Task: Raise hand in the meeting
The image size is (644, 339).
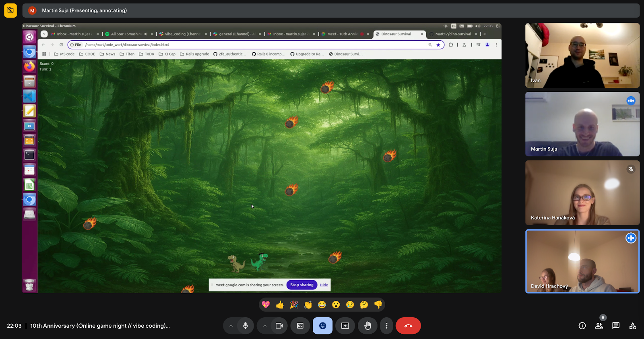Action: click(x=367, y=326)
